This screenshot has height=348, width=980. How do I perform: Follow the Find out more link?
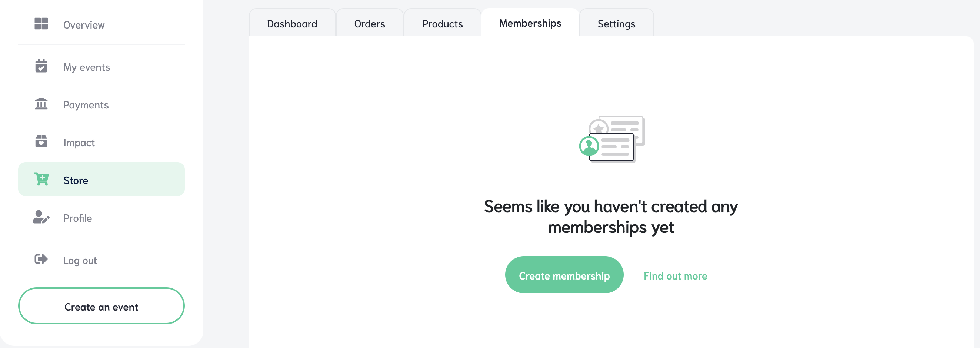point(675,276)
